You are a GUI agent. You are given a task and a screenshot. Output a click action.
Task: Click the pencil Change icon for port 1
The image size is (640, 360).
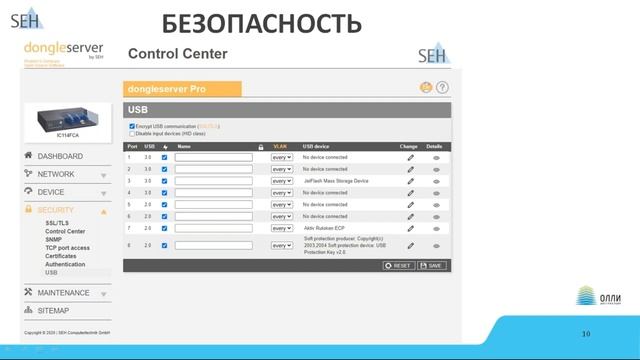[411, 158]
